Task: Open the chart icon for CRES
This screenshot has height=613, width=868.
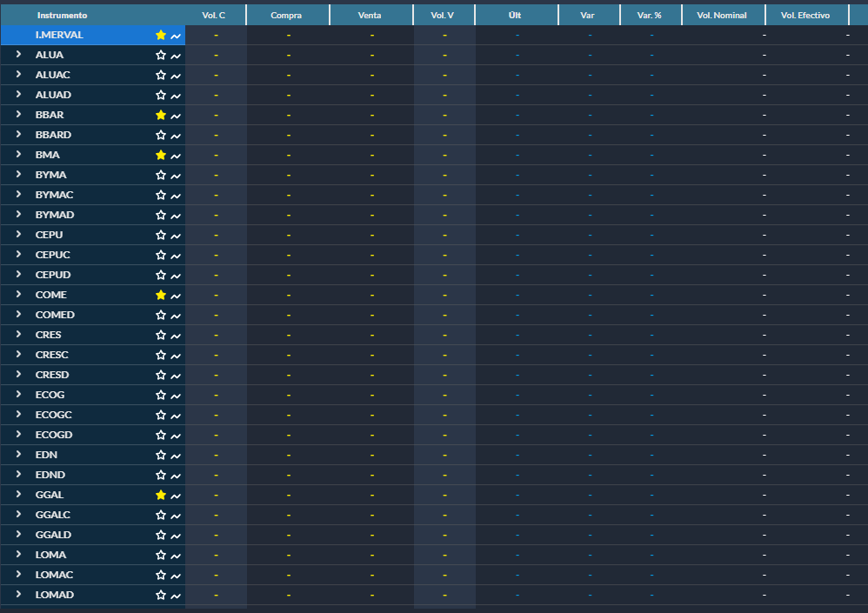Action: click(x=176, y=336)
